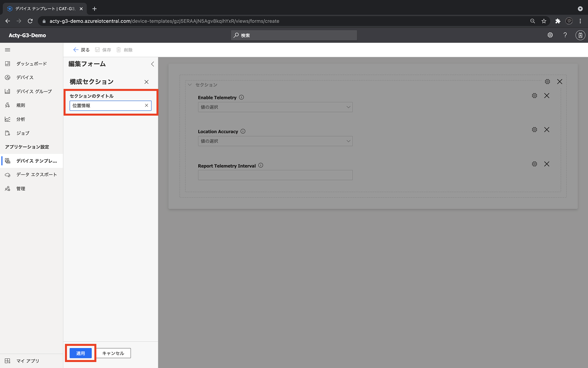Click the 適用 button
588x368 pixels.
[x=81, y=353]
